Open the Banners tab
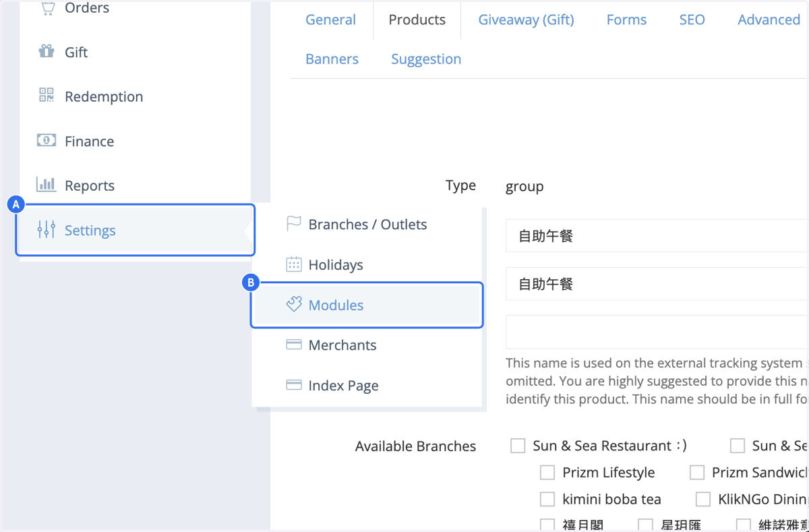 coord(332,59)
